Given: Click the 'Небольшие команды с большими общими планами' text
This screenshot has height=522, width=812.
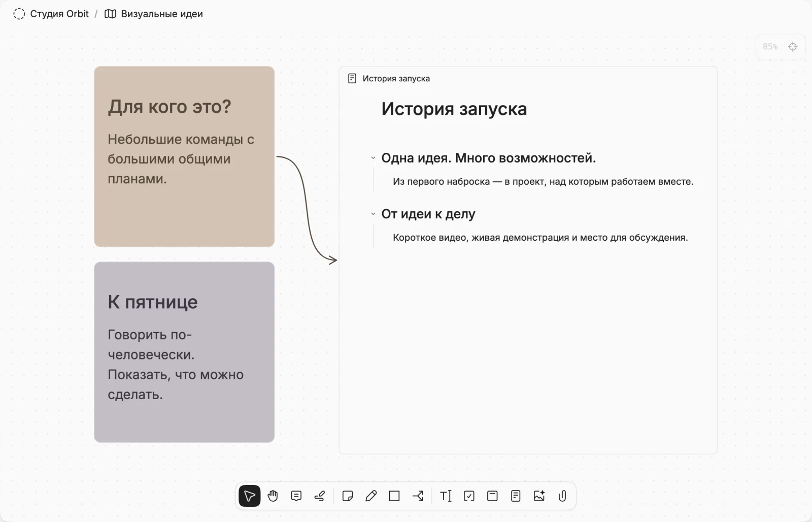Looking at the screenshot, I should pyautogui.click(x=181, y=159).
